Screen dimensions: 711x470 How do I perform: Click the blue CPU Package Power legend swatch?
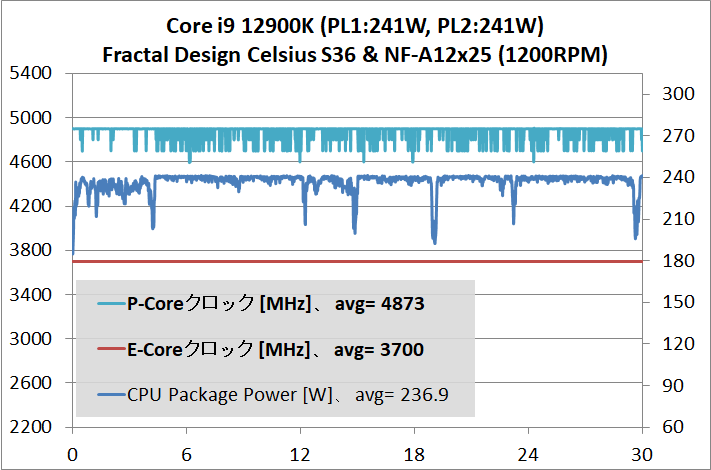pyautogui.click(x=112, y=395)
